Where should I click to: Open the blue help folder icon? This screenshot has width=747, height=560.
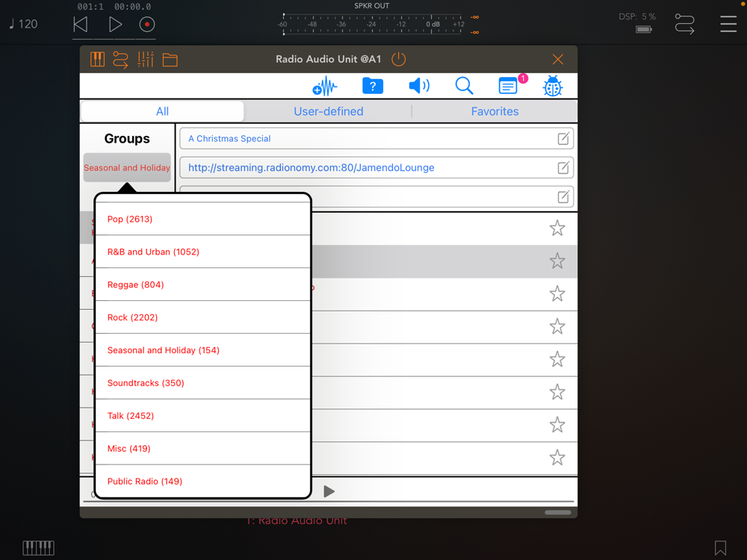[372, 86]
